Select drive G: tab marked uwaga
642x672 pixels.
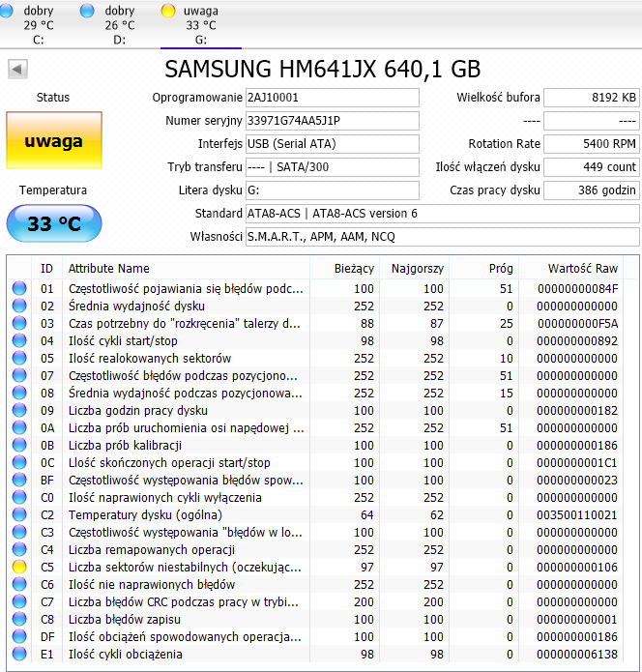click(200, 24)
